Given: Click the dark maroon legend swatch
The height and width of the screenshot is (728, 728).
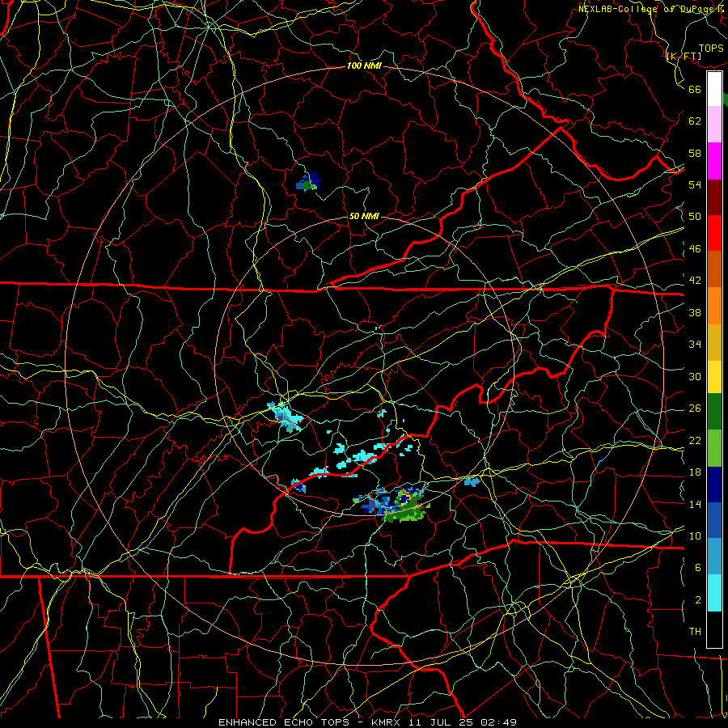Looking at the screenshot, I should point(714,197).
